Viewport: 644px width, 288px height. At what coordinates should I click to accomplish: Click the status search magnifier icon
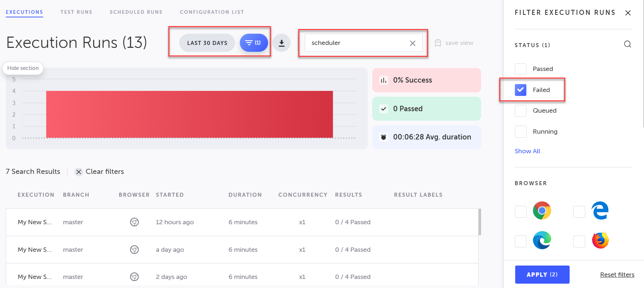coord(627,44)
